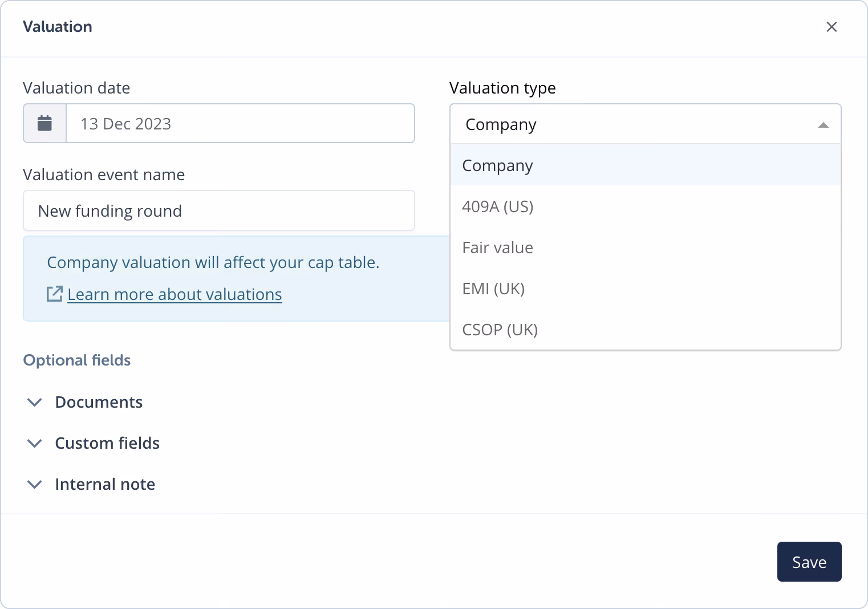The height and width of the screenshot is (609, 868).
Task: Select the 409A (US) option
Action: point(646,206)
